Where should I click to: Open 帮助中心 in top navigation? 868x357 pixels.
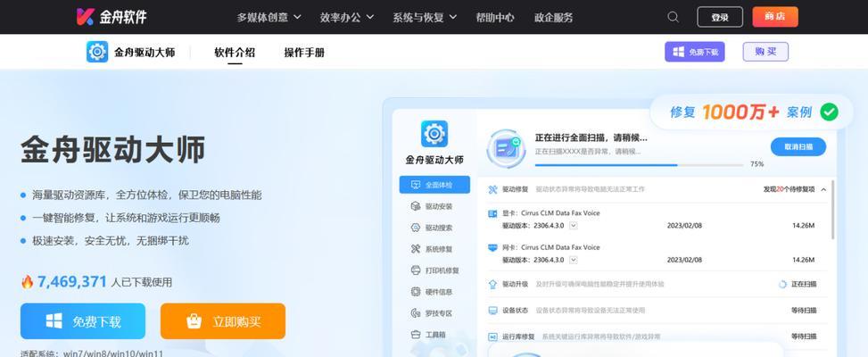[x=495, y=17]
